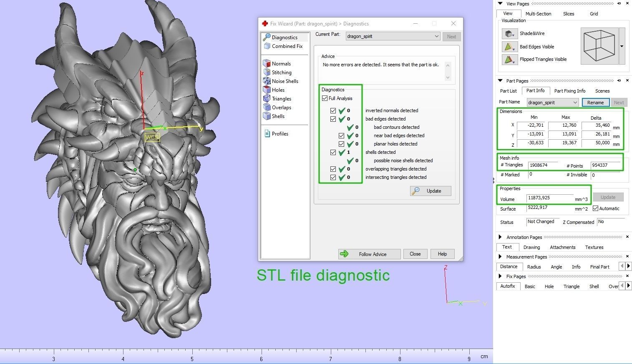Close the View Pages panel
The height and width of the screenshot is (364, 632).
click(627, 4)
